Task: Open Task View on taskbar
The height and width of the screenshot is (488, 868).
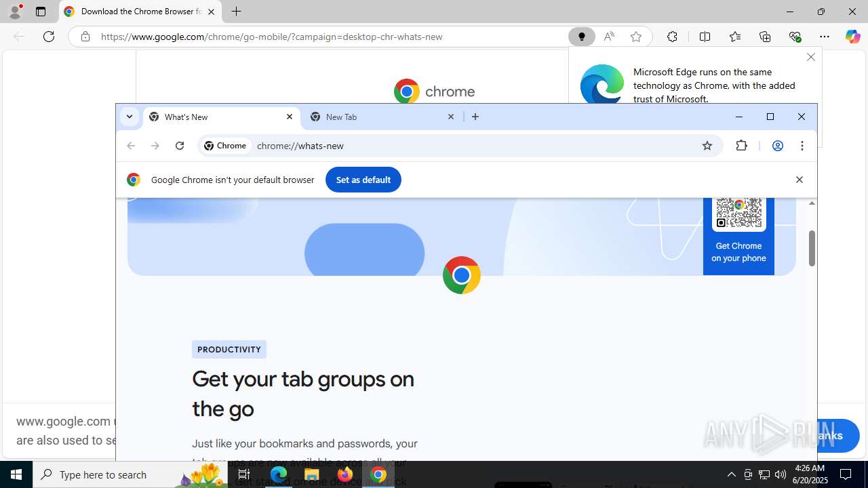Action: [x=244, y=474]
